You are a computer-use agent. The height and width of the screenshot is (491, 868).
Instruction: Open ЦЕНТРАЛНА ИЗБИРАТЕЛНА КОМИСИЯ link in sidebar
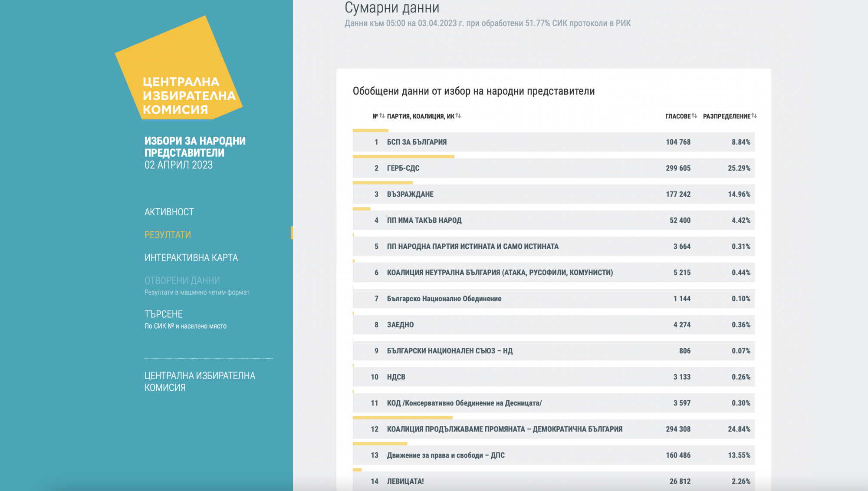pyautogui.click(x=200, y=381)
